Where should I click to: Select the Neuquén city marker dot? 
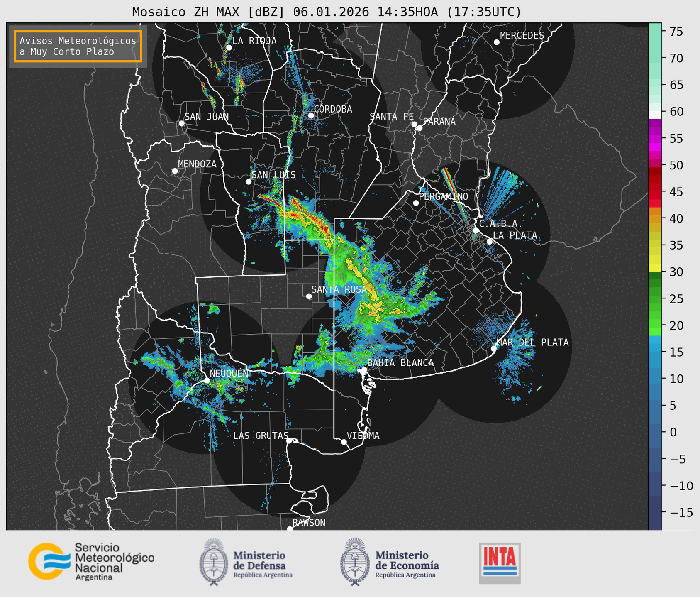click(x=207, y=380)
